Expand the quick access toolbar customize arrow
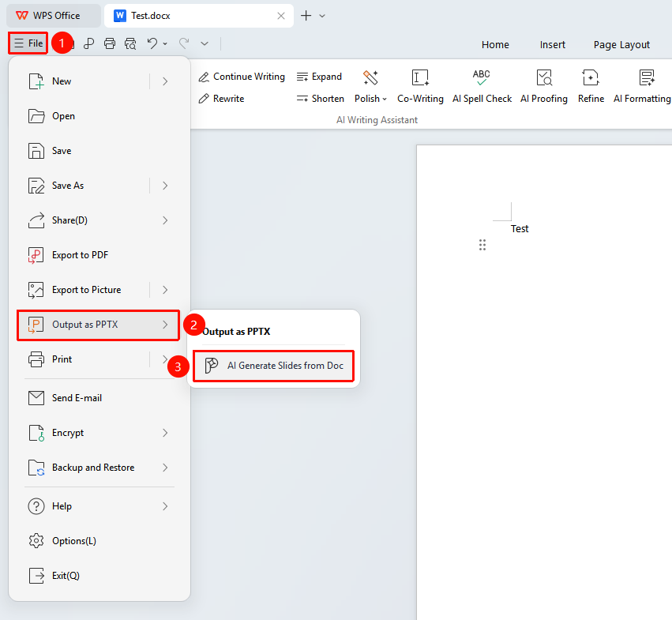The image size is (672, 620). tap(205, 43)
